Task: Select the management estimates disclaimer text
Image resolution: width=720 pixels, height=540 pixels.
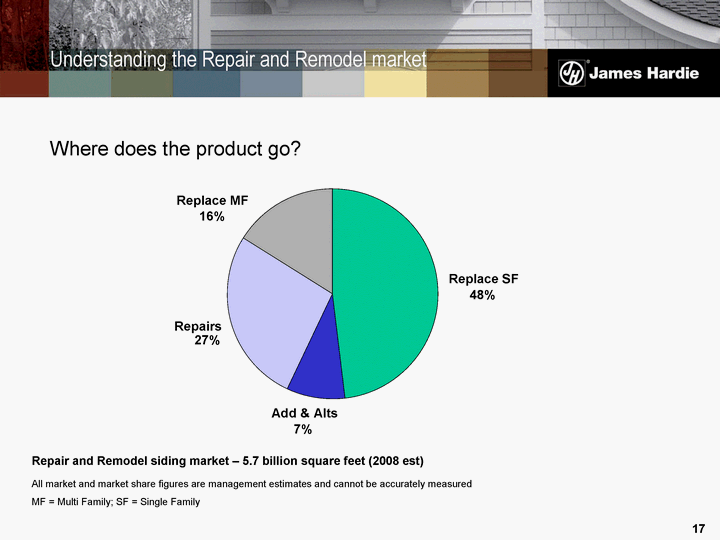Action: (x=251, y=484)
